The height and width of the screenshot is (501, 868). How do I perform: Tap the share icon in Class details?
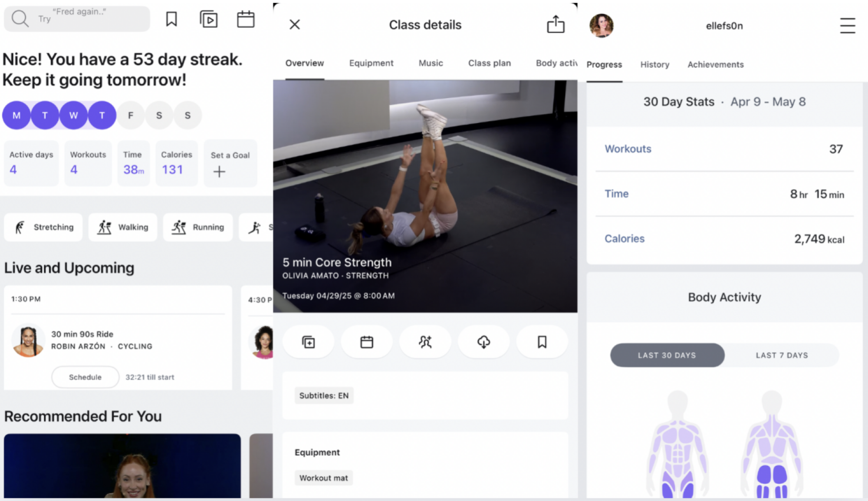point(556,24)
